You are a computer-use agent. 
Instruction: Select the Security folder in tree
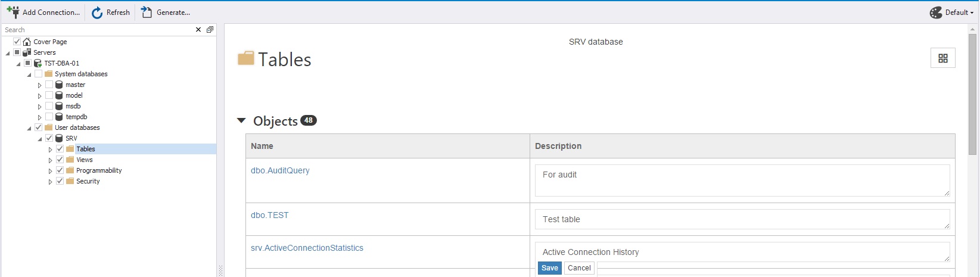[x=88, y=181]
